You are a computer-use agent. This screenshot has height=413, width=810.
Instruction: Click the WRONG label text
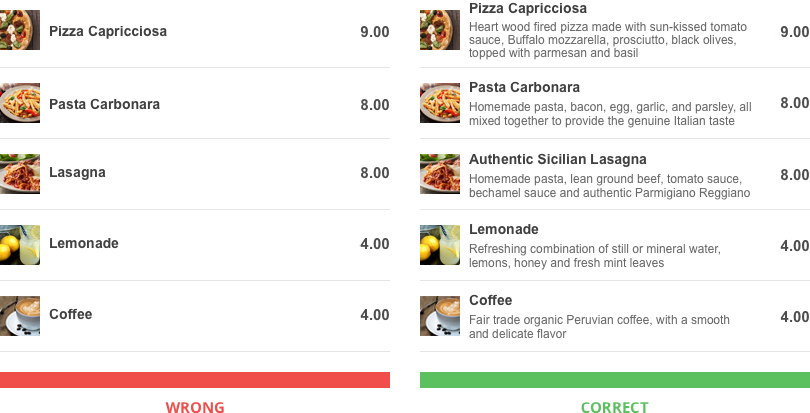pyautogui.click(x=195, y=407)
